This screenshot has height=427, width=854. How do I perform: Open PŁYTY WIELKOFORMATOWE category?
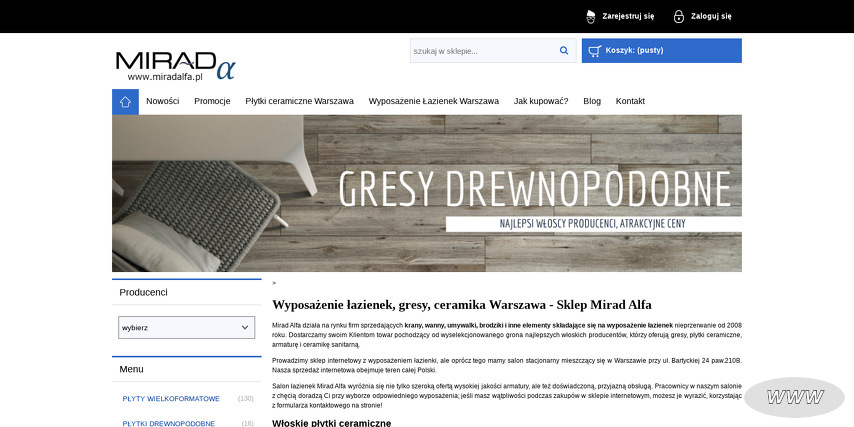pyautogui.click(x=171, y=399)
